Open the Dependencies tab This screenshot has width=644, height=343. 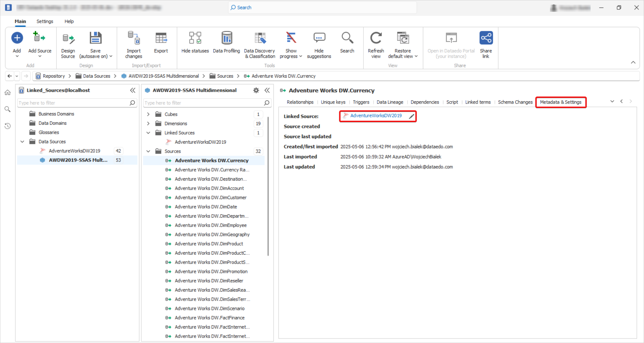[425, 102]
